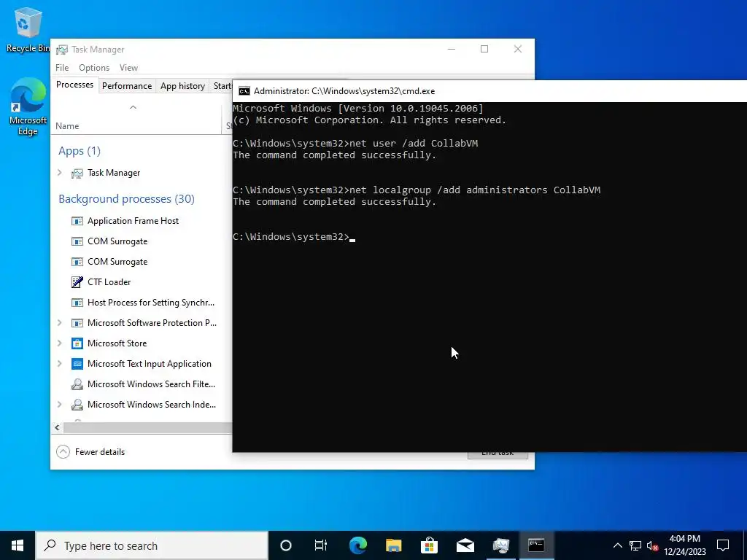The height and width of the screenshot is (560, 747).
Task: Open the Recycle Bin desktop icon
Action: (26, 28)
